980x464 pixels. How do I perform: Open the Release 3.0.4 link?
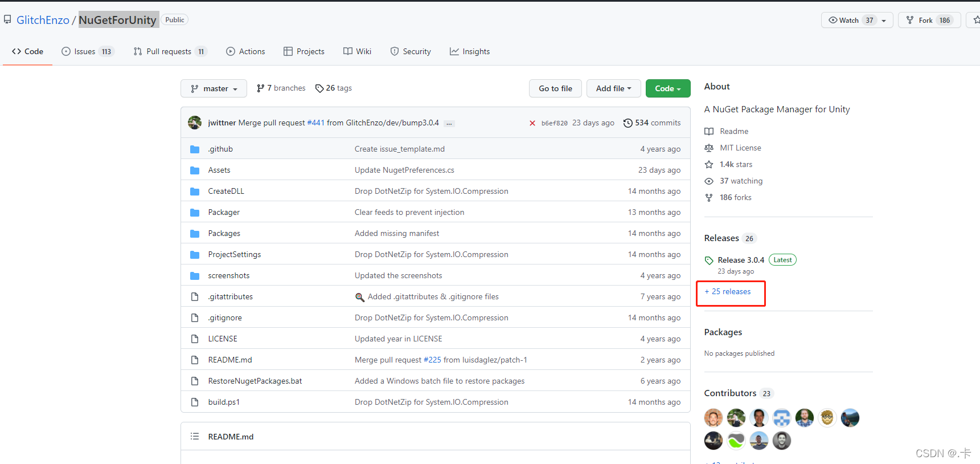point(741,261)
